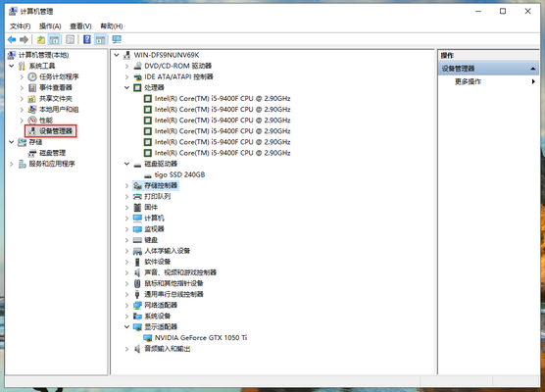Image resolution: width=545 pixels, height=392 pixels.
Task: Click the back arrow toolbar icon
Action: [12, 39]
